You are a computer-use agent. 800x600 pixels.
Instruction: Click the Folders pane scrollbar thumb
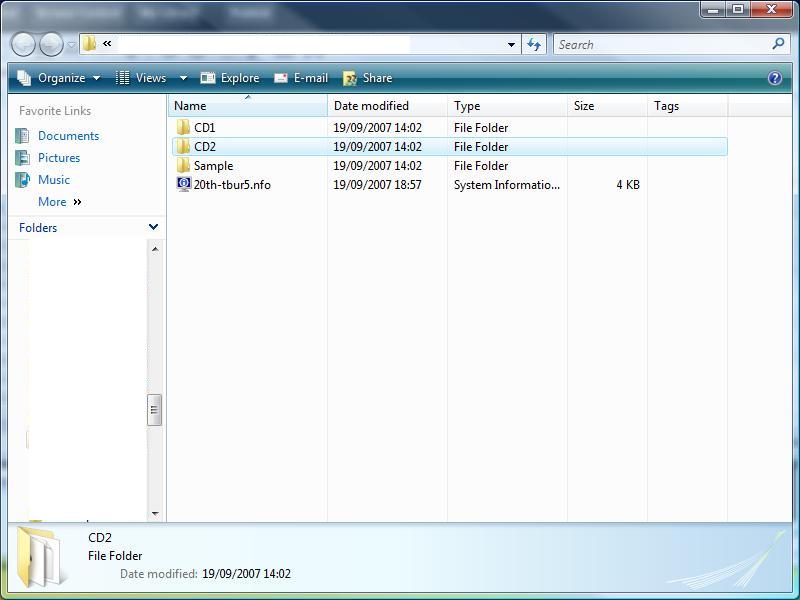pos(154,410)
